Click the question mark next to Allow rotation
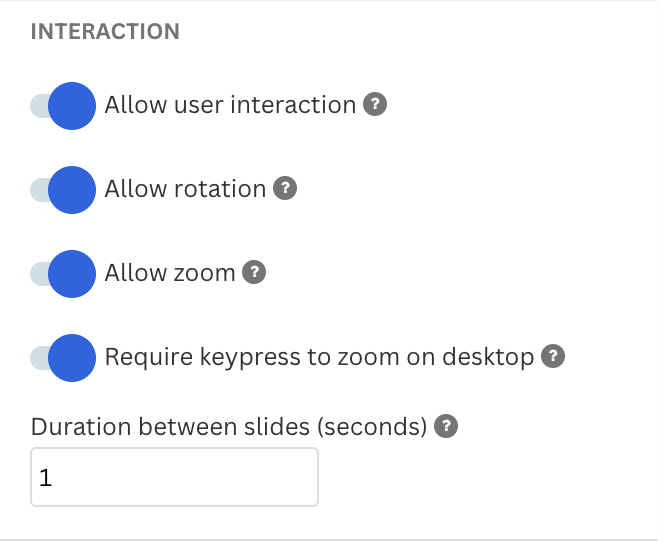The height and width of the screenshot is (542, 658). (285, 189)
